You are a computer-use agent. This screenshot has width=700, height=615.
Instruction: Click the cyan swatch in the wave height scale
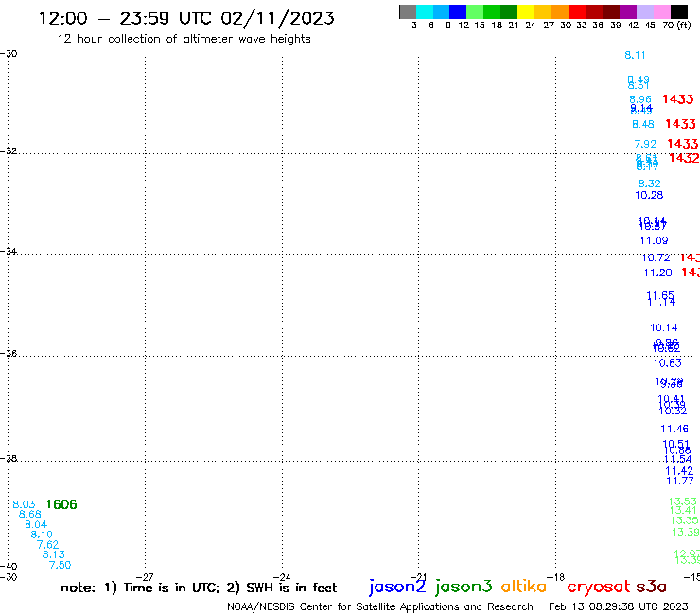[x=425, y=11]
